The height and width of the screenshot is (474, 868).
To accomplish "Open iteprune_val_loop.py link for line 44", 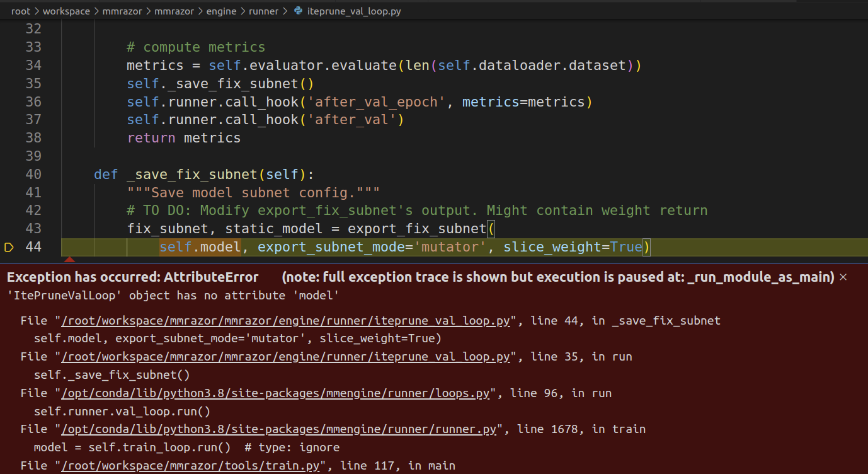I will [285, 320].
